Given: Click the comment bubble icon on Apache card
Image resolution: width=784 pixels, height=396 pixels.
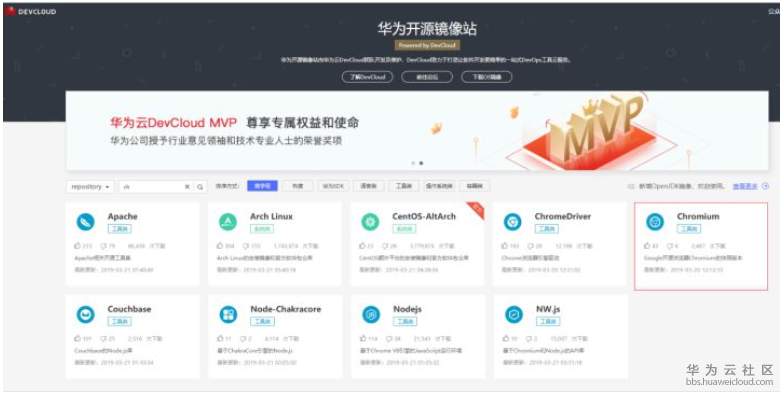Looking at the screenshot, I should [104, 246].
